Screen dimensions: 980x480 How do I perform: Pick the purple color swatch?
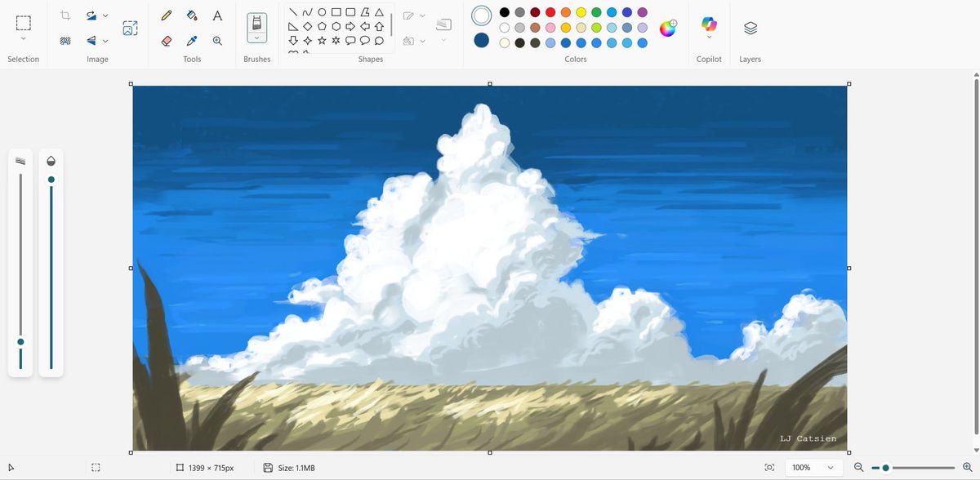point(643,12)
